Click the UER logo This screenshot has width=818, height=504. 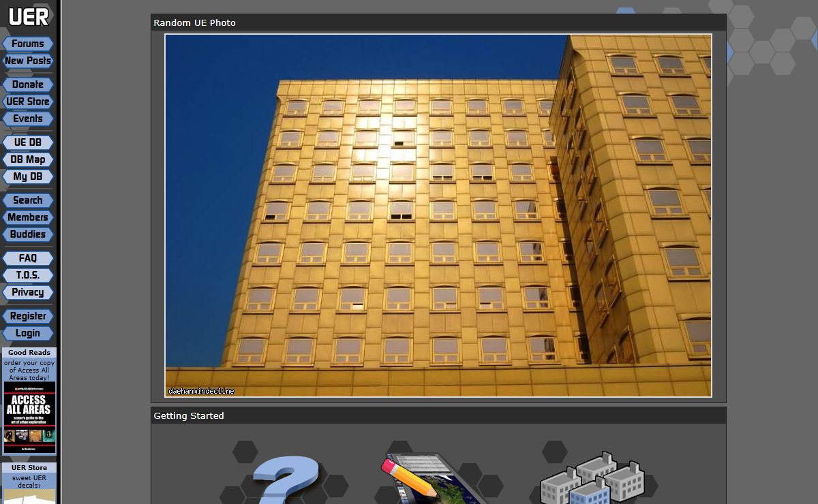pyautogui.click(x=28, y=16)
